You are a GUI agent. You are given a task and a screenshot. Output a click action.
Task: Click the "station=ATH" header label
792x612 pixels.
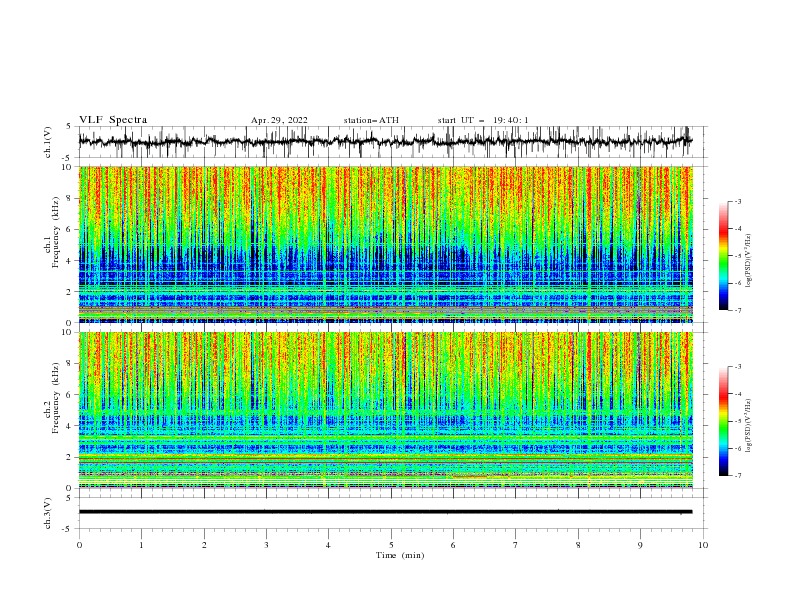[371, 120]
